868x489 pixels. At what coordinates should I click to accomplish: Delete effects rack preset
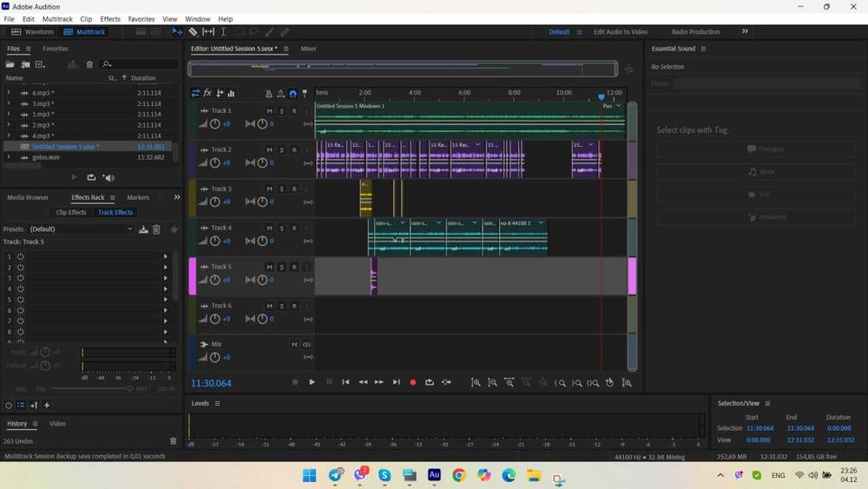[x=156, y=229]
